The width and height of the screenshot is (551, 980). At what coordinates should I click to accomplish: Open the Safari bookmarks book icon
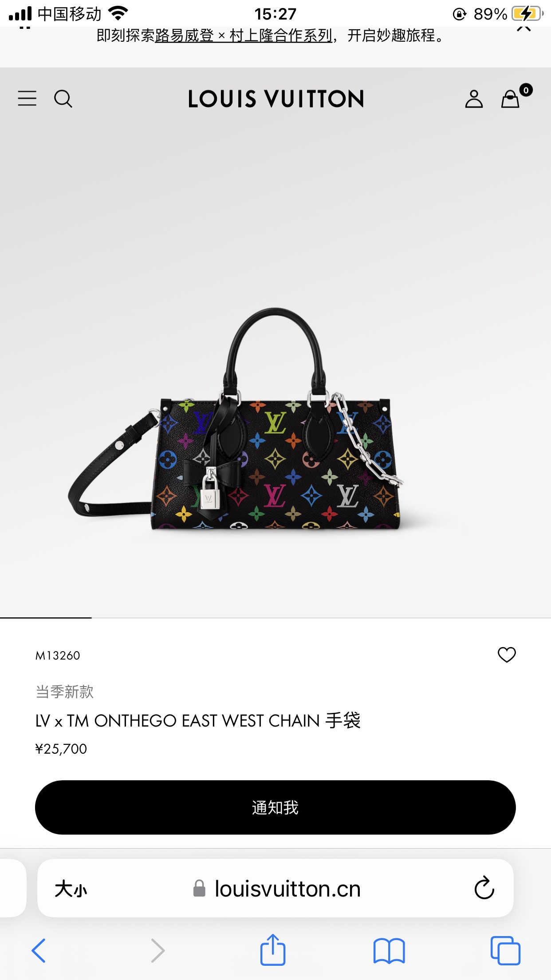click(x=389, y=951)
